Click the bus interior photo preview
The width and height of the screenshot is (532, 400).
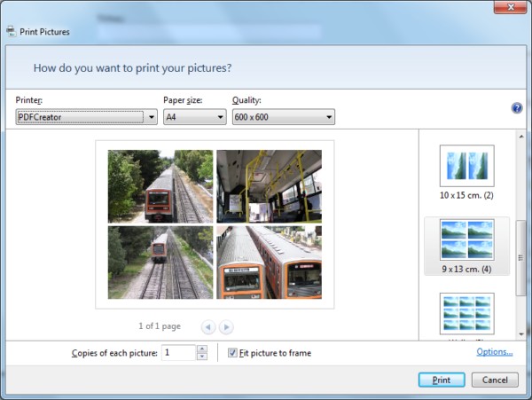coord(269,186)
